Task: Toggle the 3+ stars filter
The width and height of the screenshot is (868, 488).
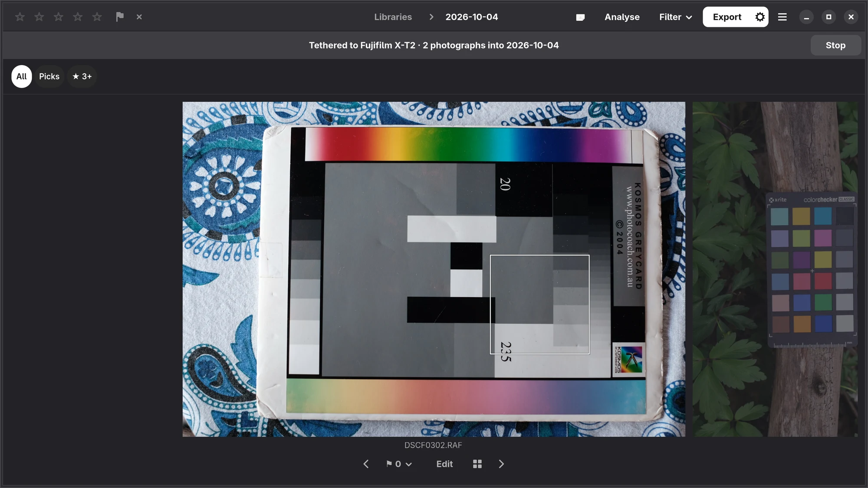Action: click(x=82, y=76)
